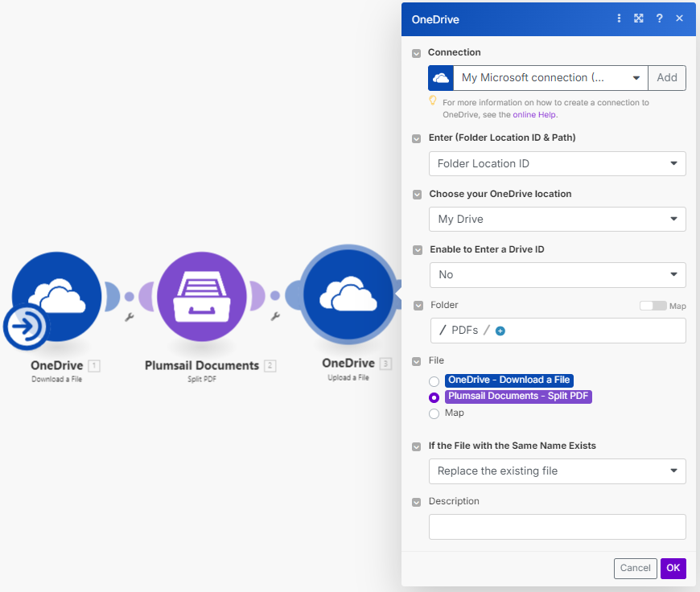Expand the OneDrive dialog to full screen
Image resolution: width=700 pixels, height=592 pixels.
coord(639,18)
